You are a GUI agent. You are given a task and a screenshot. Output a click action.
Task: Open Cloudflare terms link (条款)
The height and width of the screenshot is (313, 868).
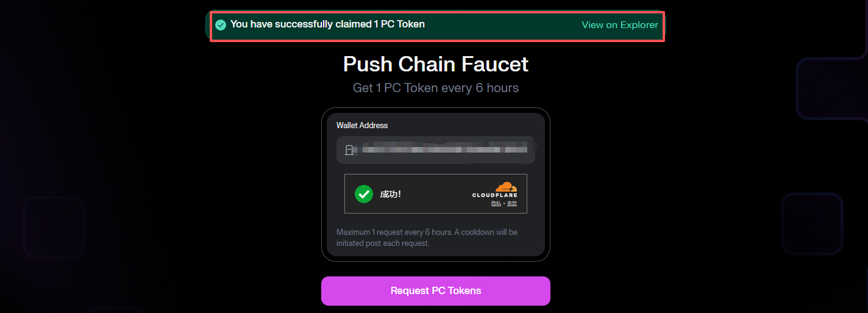click(x=511, y=203)
